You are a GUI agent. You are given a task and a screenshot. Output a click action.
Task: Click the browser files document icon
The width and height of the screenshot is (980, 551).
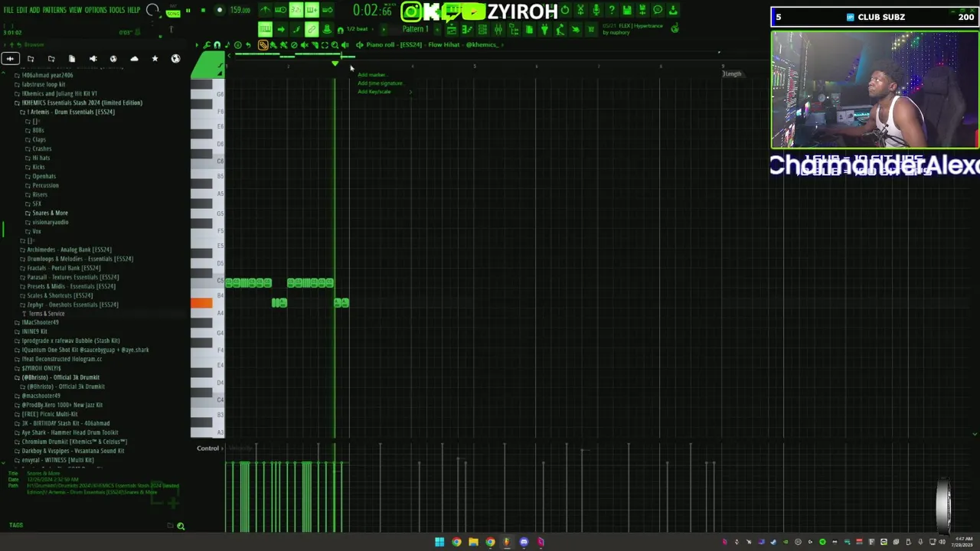(71, 59)
